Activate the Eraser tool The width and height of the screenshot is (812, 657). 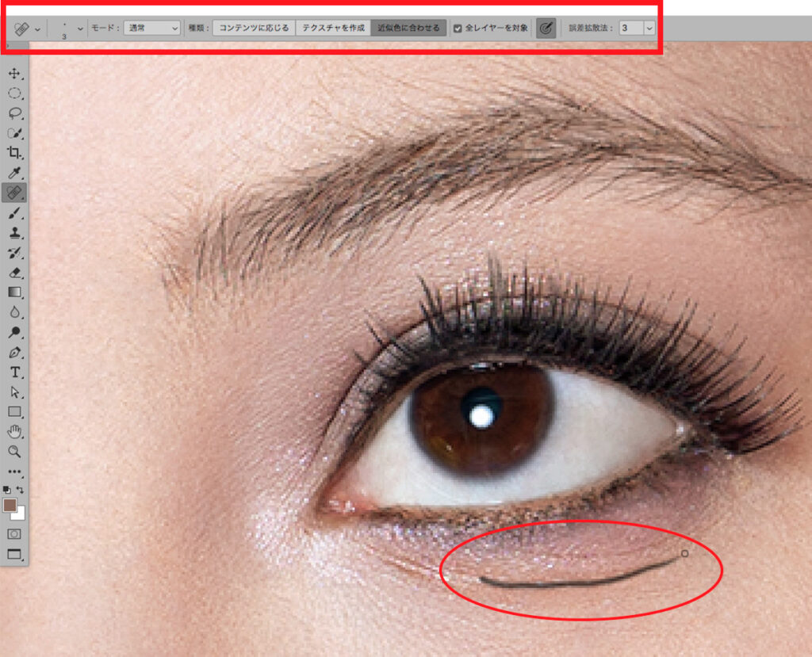tap(14, 273)
